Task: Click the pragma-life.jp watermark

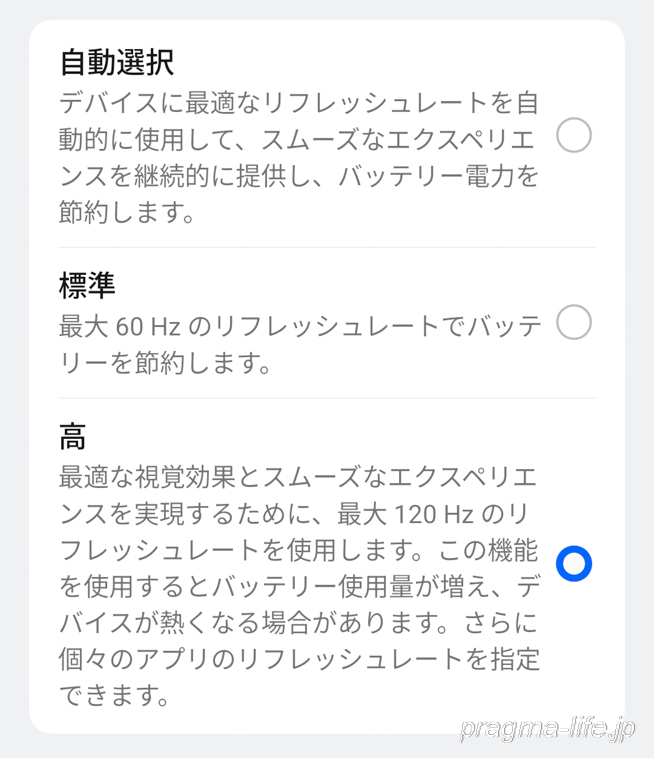Action: click(547, 729)
